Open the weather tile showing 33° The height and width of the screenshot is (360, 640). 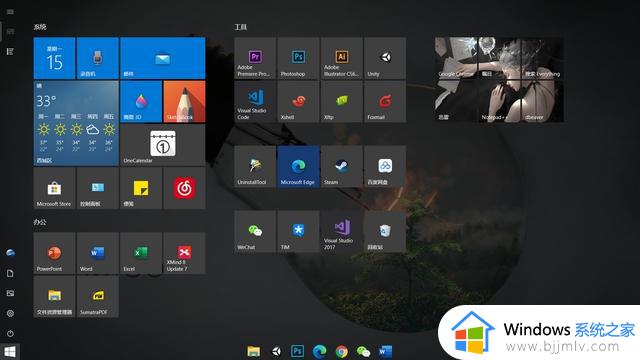click(x=76, y=123)
